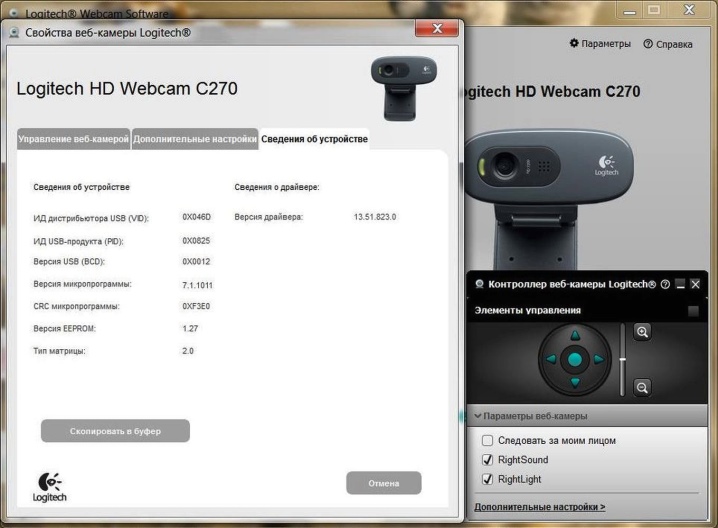The image size is (718, 528).
Task: Click the zoom slider handle
Action: pos(622,359)
